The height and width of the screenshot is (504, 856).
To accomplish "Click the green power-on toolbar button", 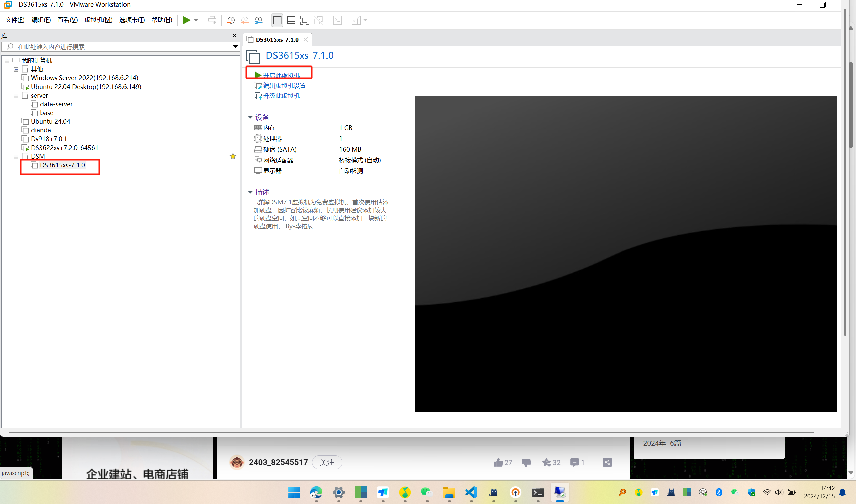I will point(186,20).
